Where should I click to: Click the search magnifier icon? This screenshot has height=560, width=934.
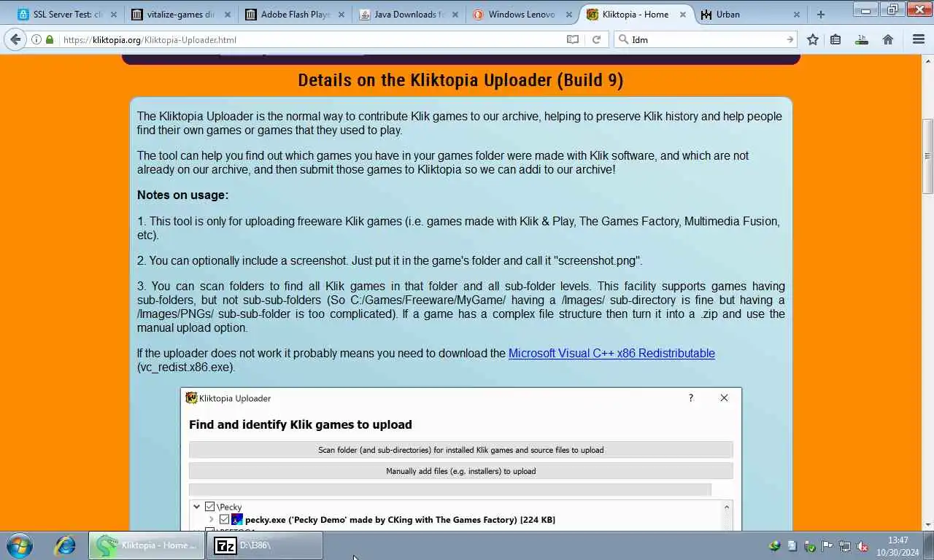click(622, 40)
